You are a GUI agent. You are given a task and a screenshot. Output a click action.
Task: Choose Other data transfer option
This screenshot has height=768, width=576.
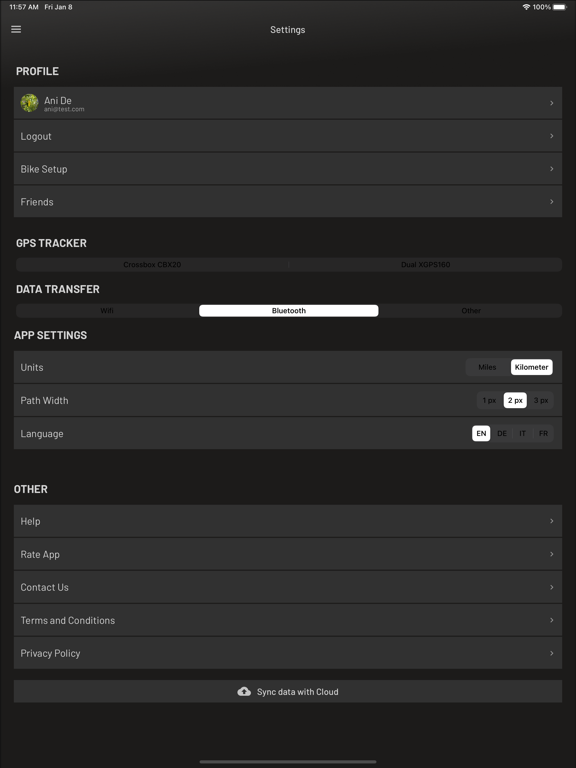pos(471,311)
